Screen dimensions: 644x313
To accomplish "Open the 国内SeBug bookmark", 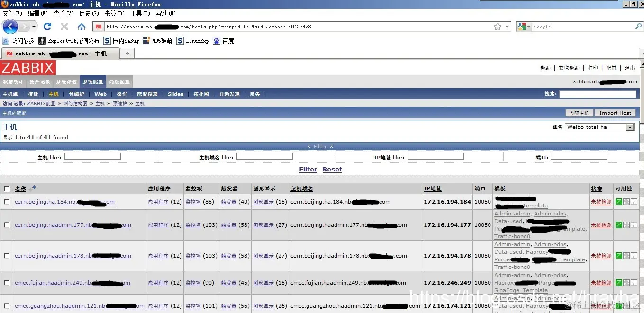I will click(x=121, y=41).
